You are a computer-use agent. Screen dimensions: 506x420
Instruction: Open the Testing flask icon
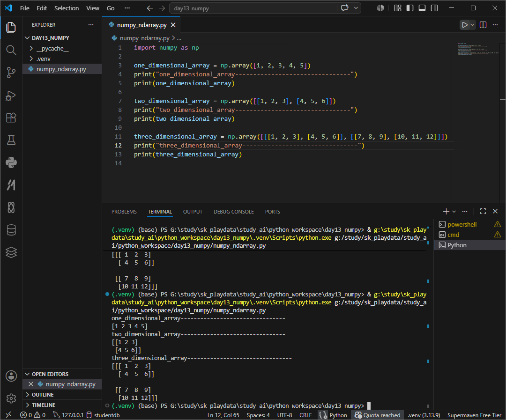(x=11, y=140)
